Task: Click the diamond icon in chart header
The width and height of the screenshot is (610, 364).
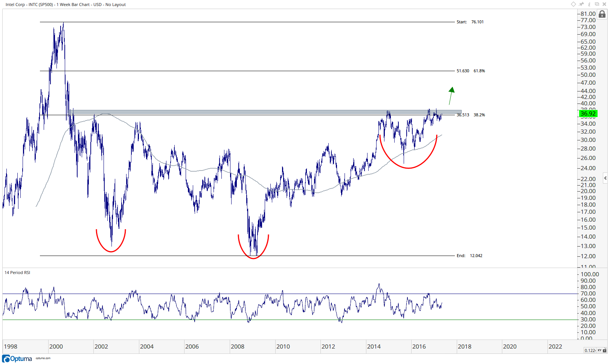Action: [573, 4]
